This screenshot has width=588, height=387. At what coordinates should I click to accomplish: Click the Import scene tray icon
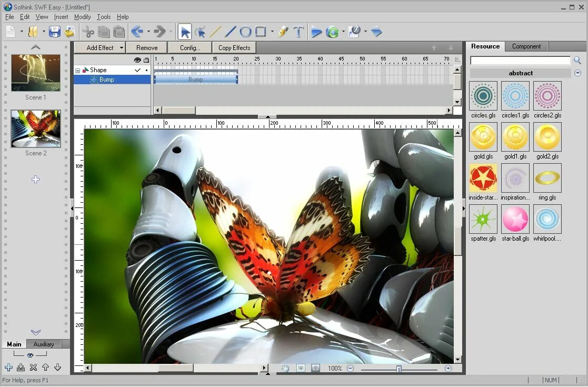pos(21,368)
